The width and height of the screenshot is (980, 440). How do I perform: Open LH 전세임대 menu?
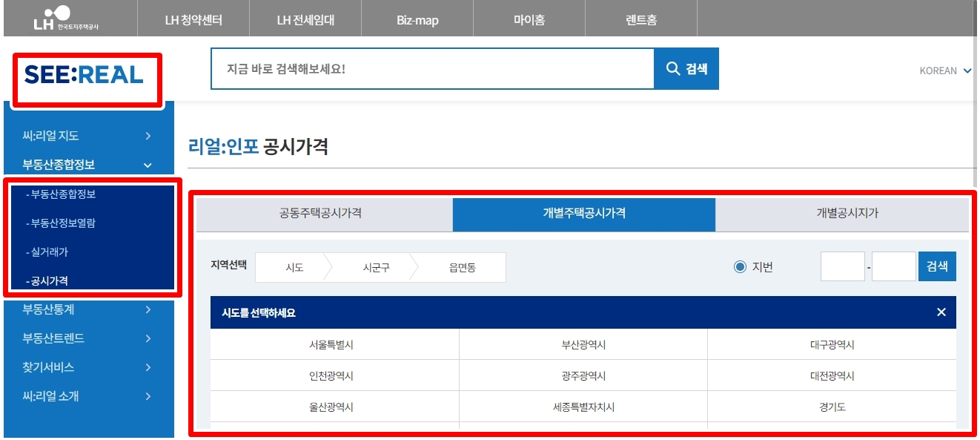pyautogui.click(x=305, y=20)
